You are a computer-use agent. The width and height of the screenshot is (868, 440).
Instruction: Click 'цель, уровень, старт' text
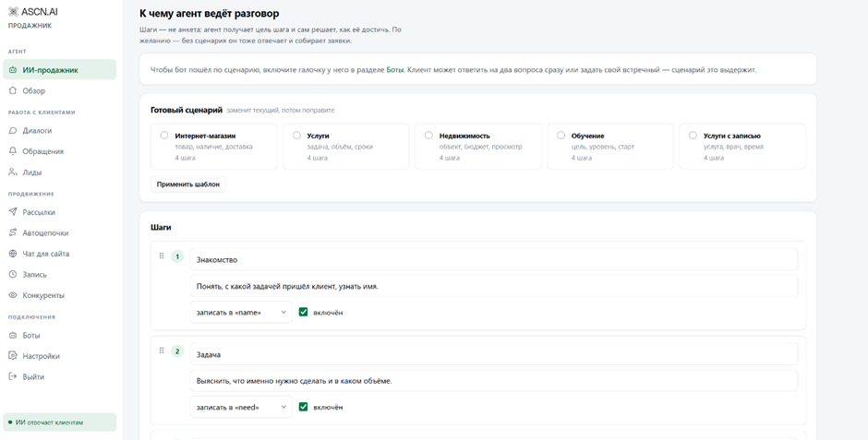(603, 147)
